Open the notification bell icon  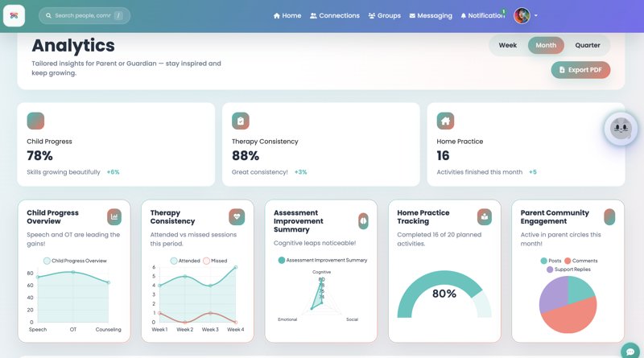(464, 15)
